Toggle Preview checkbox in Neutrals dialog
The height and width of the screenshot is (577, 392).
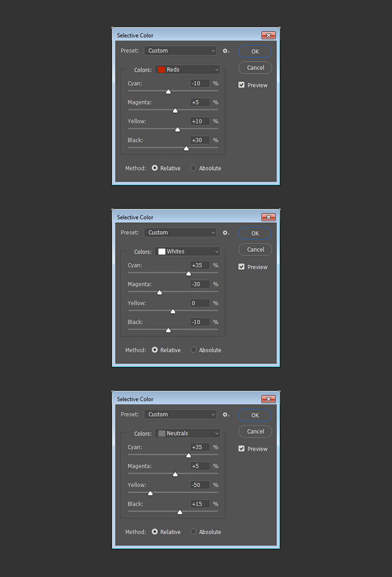tap(241, 448)
